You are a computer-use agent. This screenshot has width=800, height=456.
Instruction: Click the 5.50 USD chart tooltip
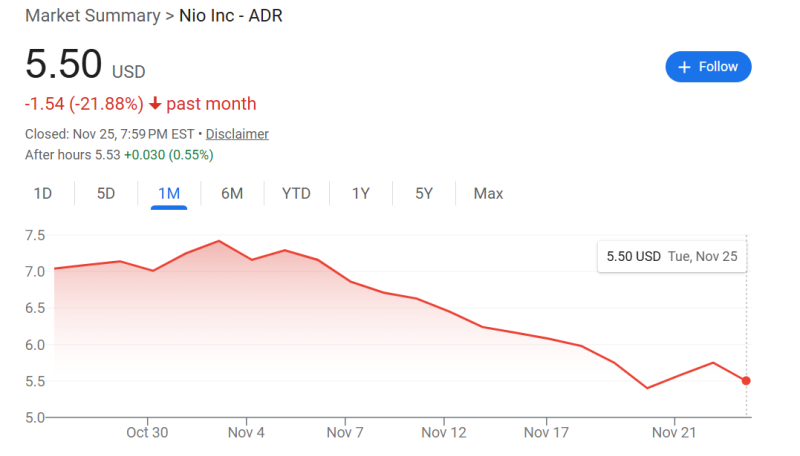[x=672, y=257]
